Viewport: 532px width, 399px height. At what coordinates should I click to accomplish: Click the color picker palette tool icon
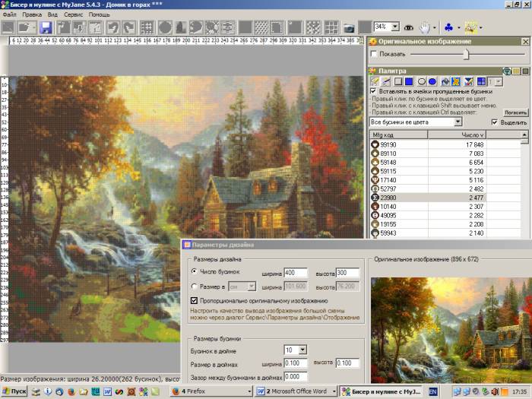tap(469, 81)
